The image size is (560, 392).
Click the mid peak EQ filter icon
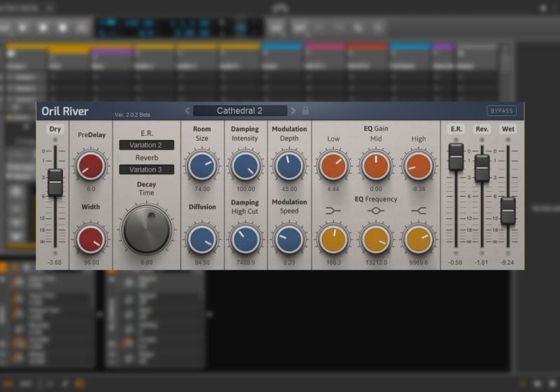tap(376, 210)
